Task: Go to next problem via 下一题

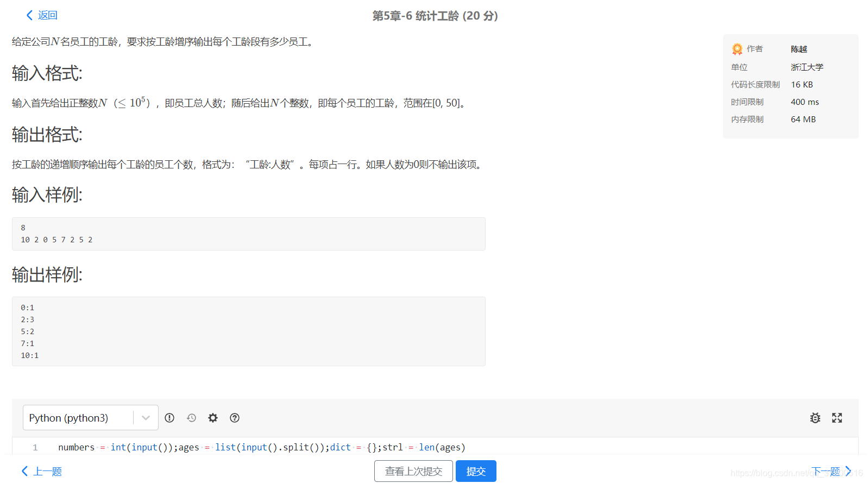Action: (x=831, y=471)
